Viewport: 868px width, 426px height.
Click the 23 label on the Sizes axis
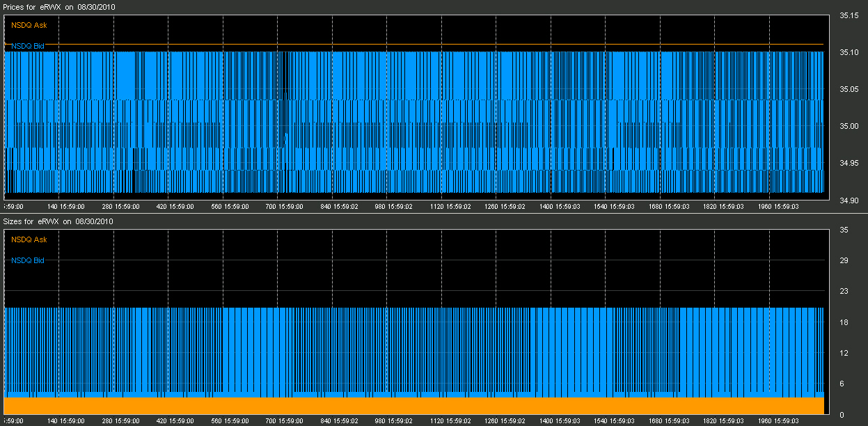click(x=844, y=292)
